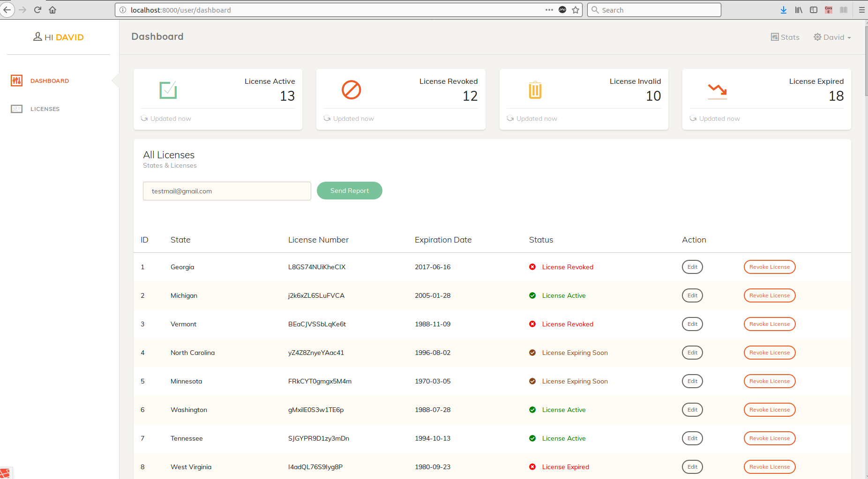Viewport: 868px width, 479px height.
Task: Click green status icon on Michigan row
Action: pyautogui.click(x=532, y=295)
